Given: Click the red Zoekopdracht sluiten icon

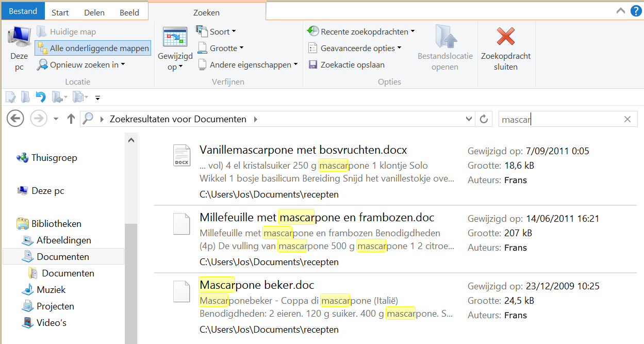Looking at the screenshot, I should 505,37.
